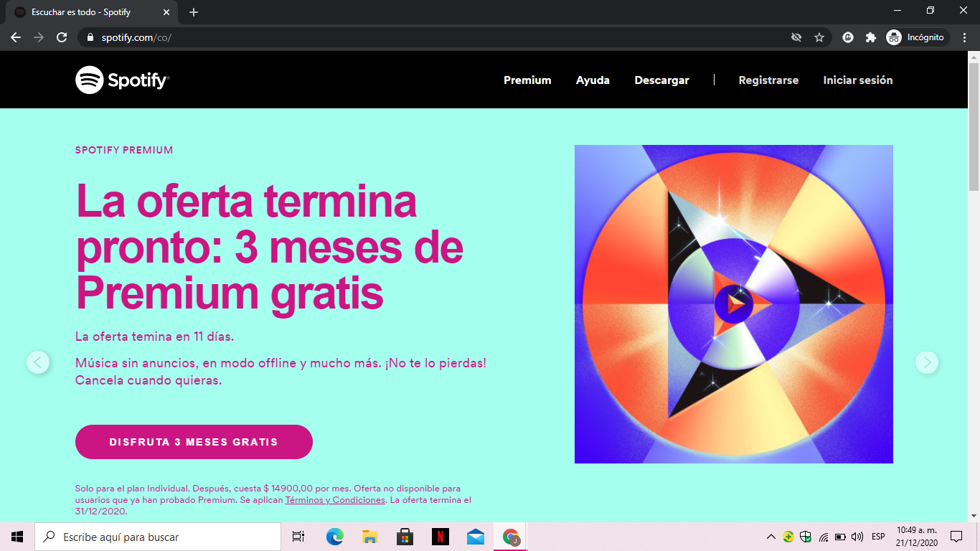Open the Chrome extensions puzzle icon

pos(871,37)
